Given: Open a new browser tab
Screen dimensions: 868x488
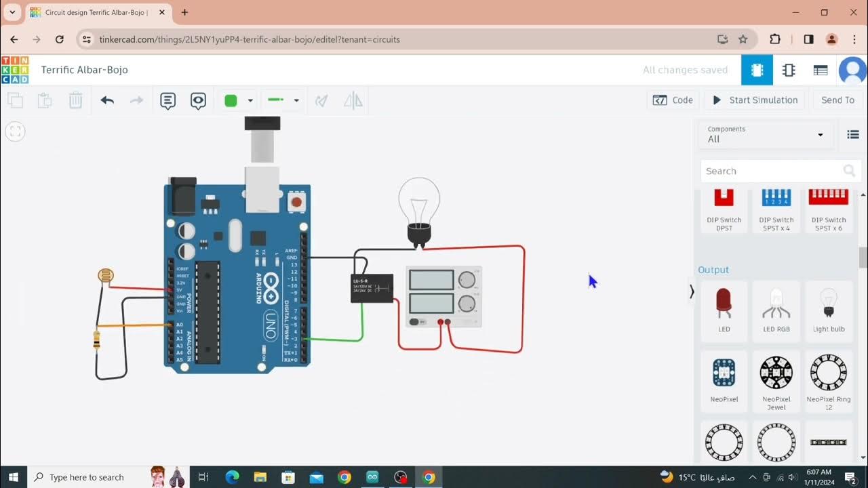Looking at the screenshot, I should pos(184,12).
